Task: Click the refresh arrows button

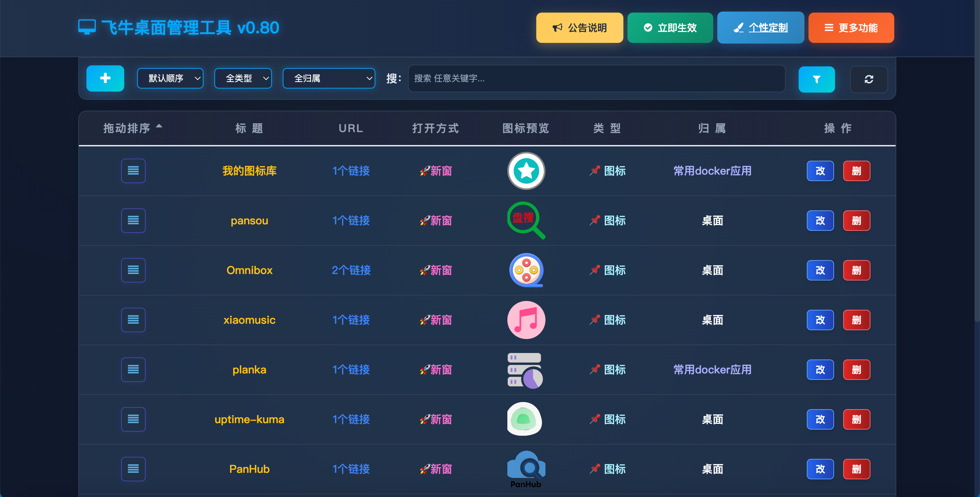Action: (x=868, y=79)
